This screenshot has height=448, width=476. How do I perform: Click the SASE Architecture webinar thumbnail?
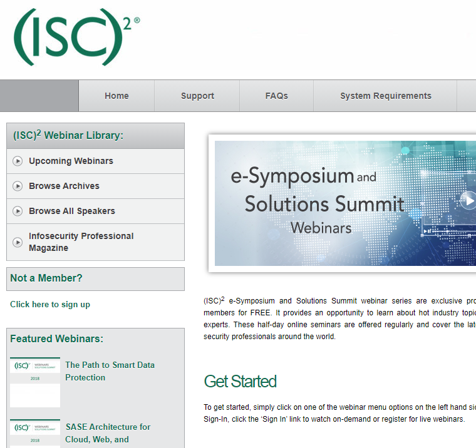35,433
